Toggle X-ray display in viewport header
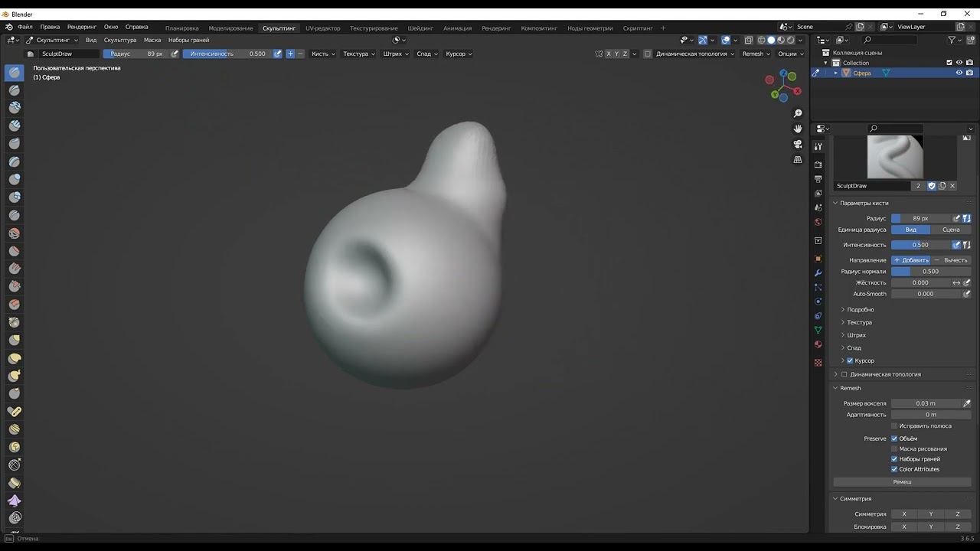Image resolution: width=980 pixels, height=551 pixels. tap(749, 40)
